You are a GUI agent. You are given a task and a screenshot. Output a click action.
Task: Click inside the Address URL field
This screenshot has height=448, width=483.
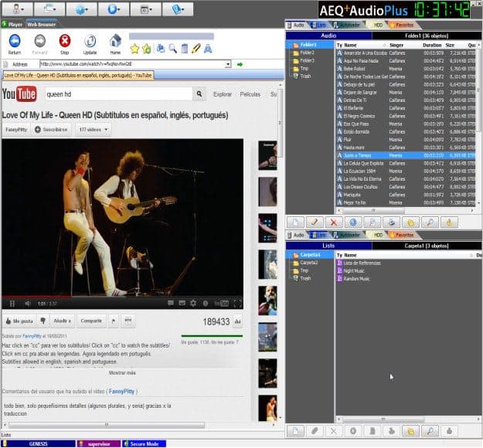coord(132,64)
